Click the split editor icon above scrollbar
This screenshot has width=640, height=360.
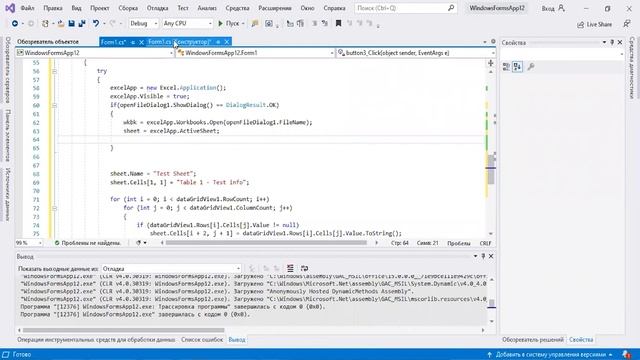[x=491, y=63]
